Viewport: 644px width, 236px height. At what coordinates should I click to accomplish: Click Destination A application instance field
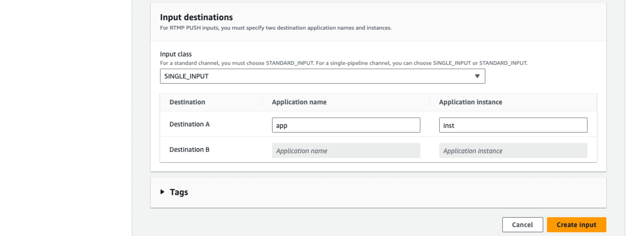click(x=513, y=125)
